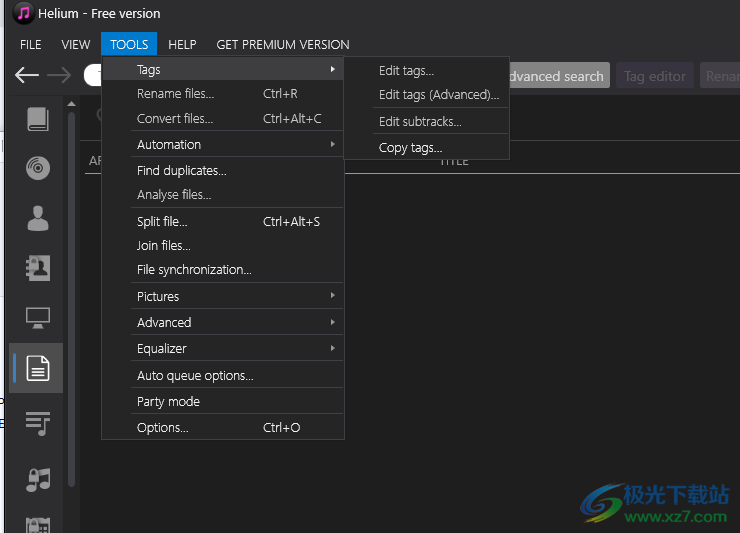740x533 pixels.
Task: Click the contact book icon in sidebar
Action: 38,268
